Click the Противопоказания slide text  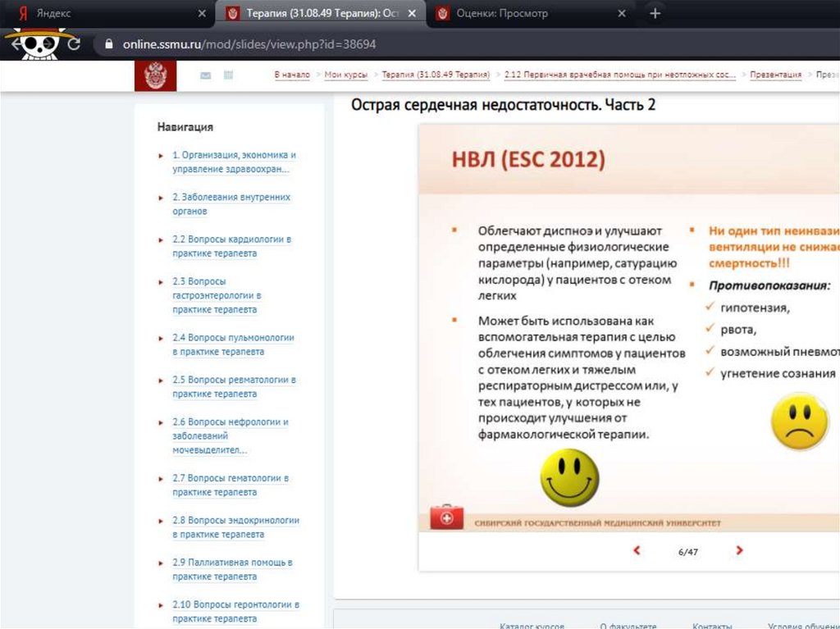click(769, 285)
